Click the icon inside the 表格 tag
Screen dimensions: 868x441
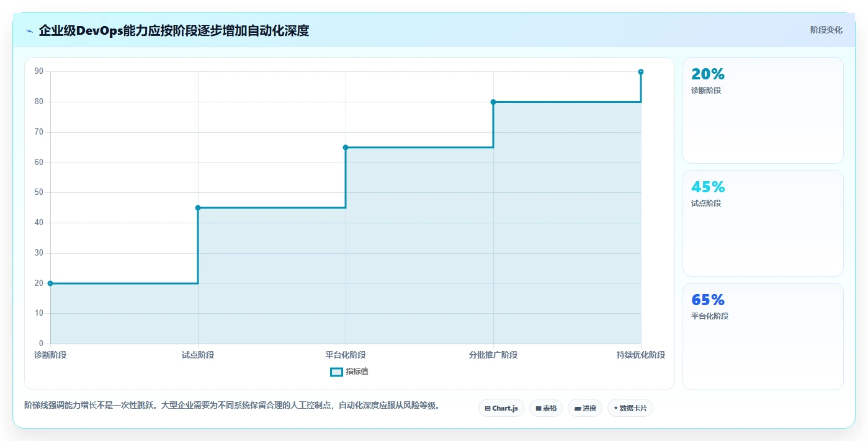539,409
